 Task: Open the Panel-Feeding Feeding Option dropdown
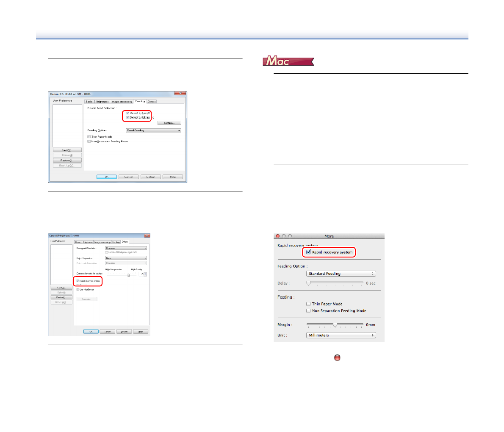tap(153, 130)
